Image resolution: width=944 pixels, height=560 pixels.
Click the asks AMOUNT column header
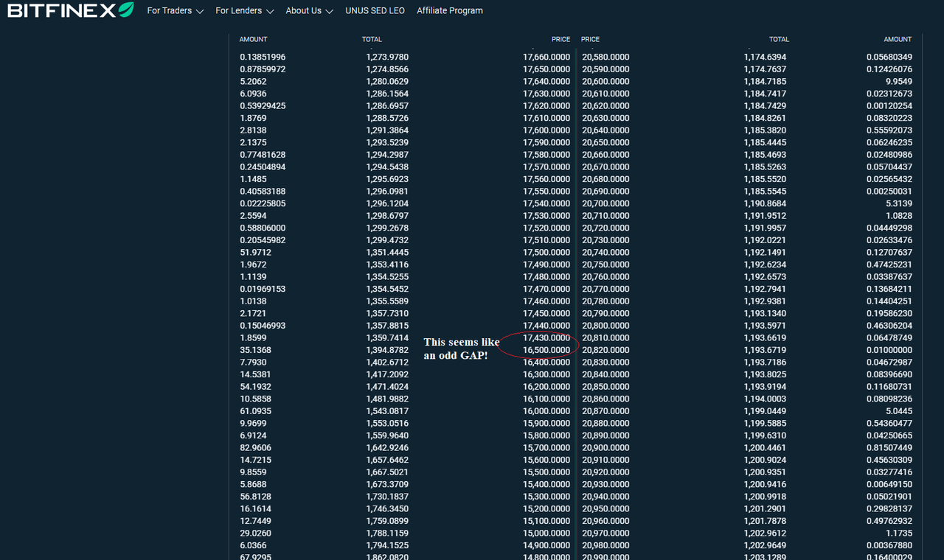point(898,39)
